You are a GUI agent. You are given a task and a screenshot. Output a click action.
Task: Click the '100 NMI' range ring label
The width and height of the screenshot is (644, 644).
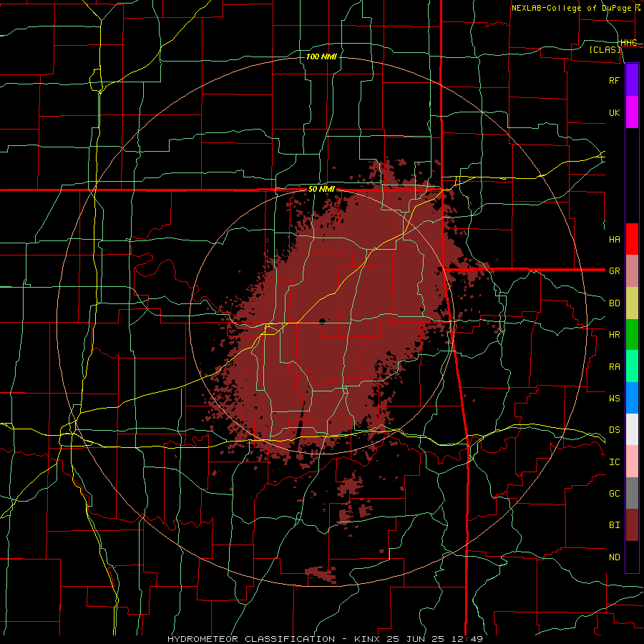[321, 57]
